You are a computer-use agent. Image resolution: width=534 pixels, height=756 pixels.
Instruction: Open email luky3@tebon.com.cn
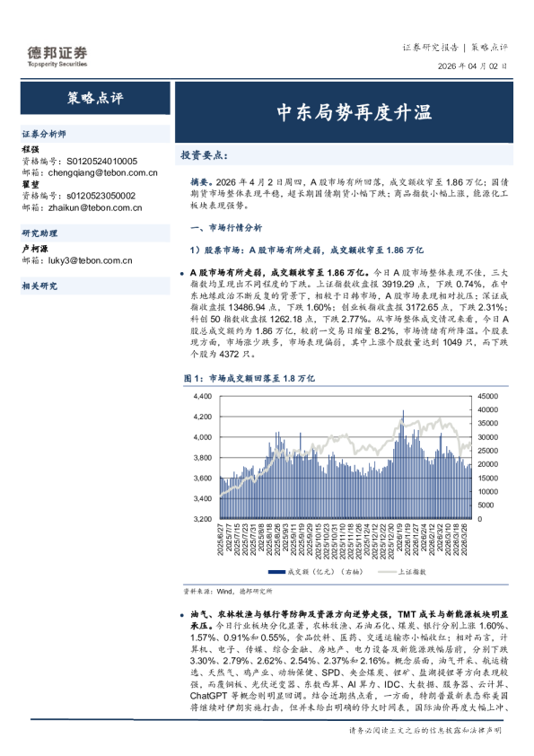[x=90, y=260]
